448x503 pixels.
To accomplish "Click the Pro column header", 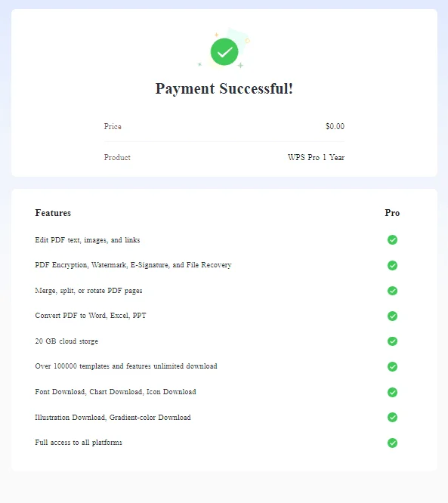I will (392, 213).
